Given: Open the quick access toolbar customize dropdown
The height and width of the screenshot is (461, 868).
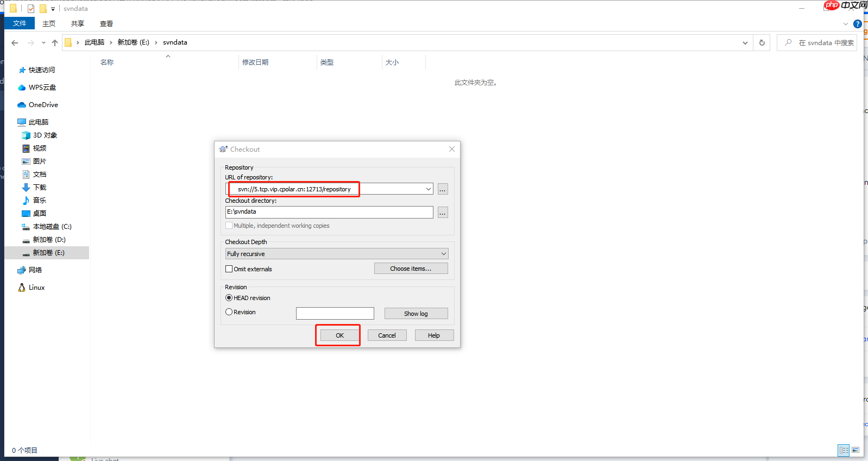Looking at the screenshot, I should tap(53, 9).
